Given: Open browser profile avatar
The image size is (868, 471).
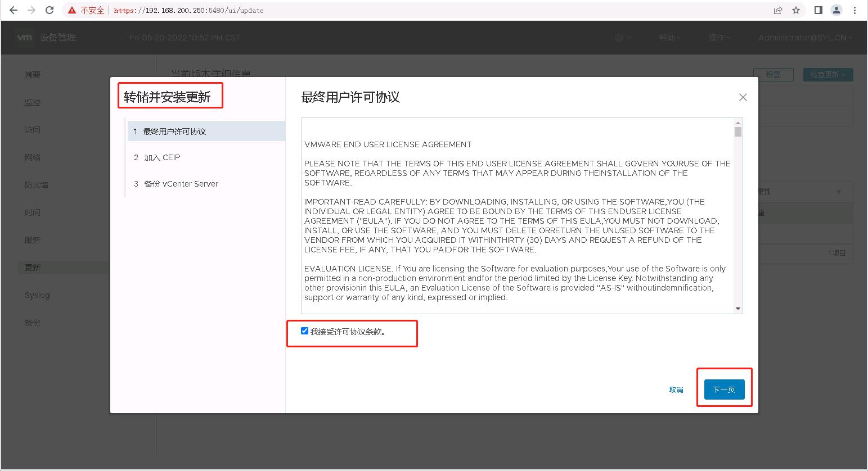Looking at the screenshot, I should (836, 10).
